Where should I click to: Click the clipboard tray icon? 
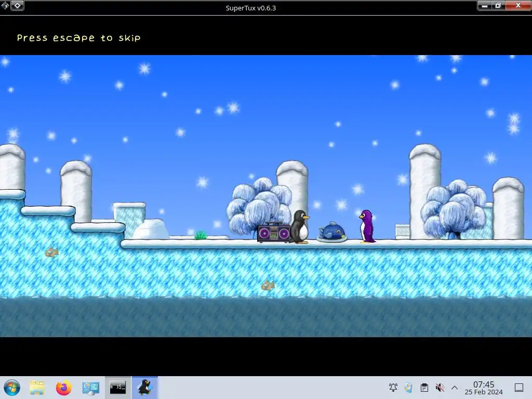(x=424, y=388)
